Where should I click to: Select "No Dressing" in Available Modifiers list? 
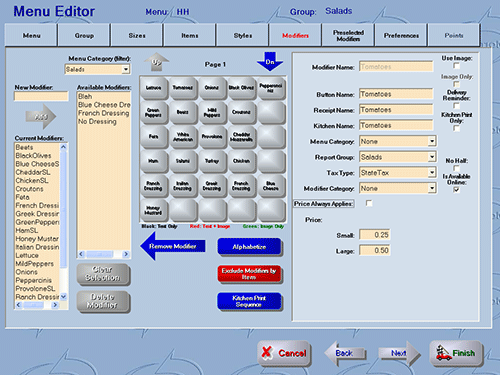coord(97,121)
